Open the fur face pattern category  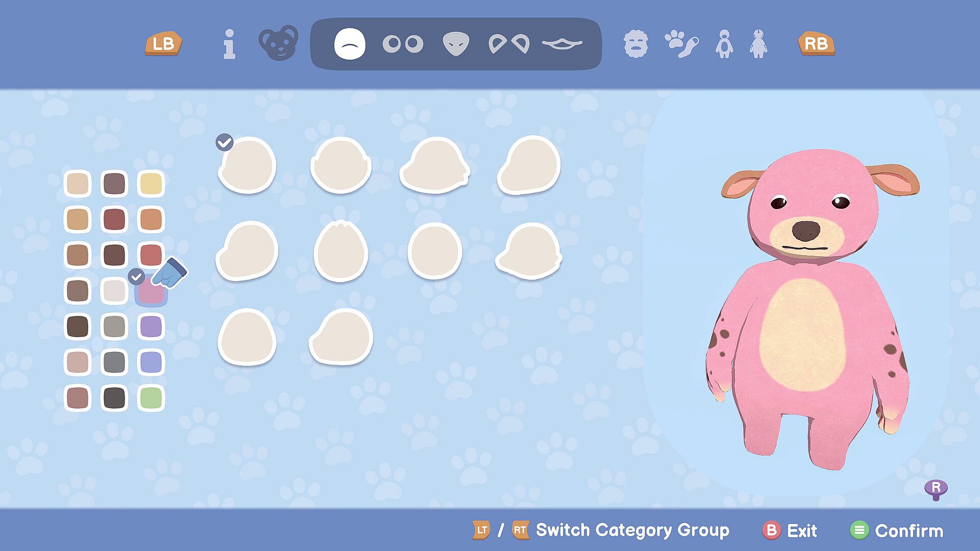pyautogui.click(x=635, y=44)
